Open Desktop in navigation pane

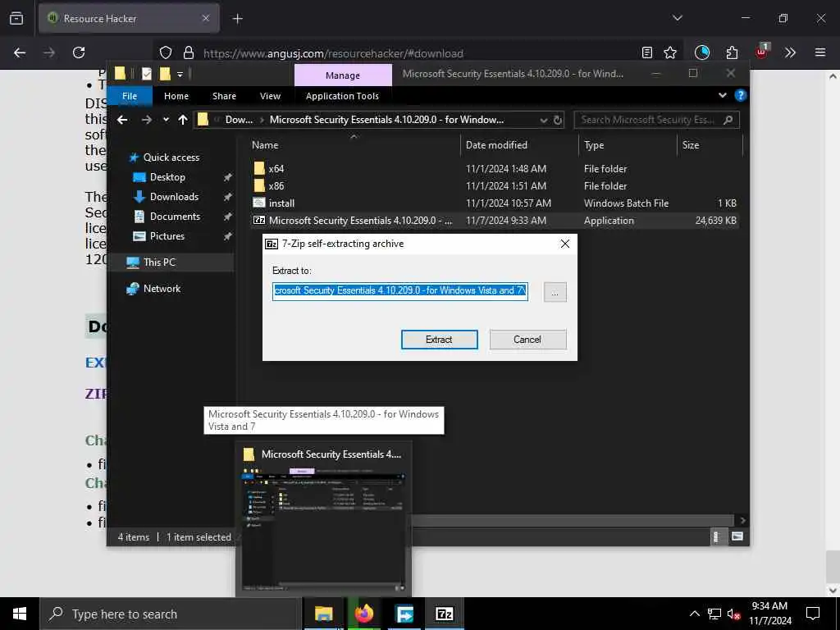167,177
